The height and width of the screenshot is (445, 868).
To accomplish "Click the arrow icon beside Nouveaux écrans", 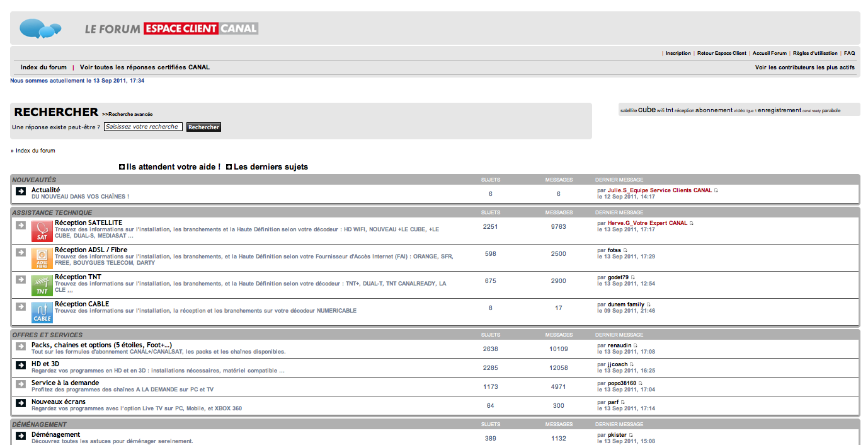I will (21, 403).
